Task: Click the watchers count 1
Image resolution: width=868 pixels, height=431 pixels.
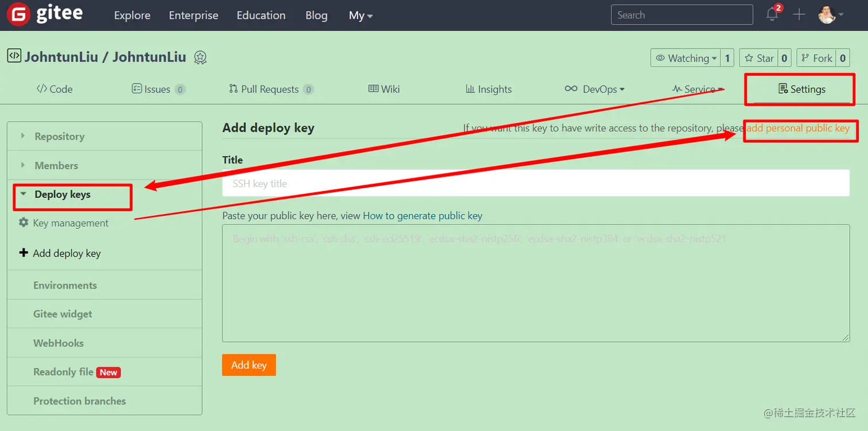Action: coord(727,58)
